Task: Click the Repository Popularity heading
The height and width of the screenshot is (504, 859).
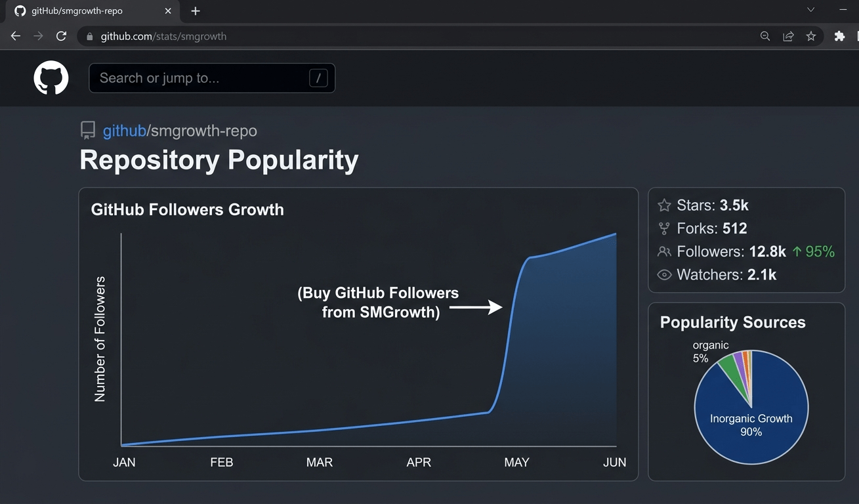Action: [219, 160]
